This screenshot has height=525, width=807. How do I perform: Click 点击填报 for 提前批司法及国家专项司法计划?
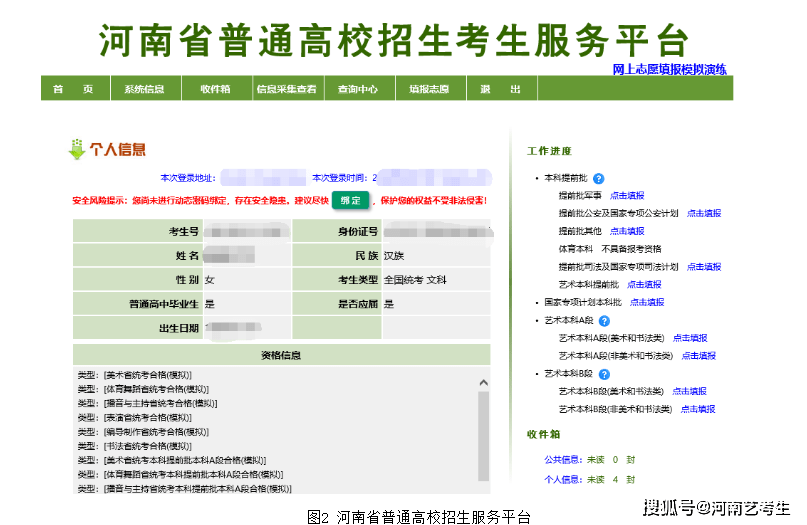(x=704, y=267)
